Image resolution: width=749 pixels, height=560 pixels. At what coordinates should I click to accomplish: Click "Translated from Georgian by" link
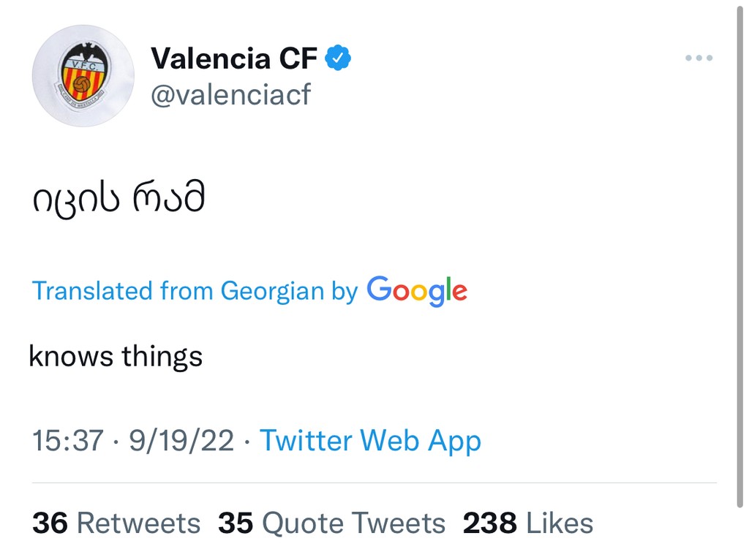195,291
